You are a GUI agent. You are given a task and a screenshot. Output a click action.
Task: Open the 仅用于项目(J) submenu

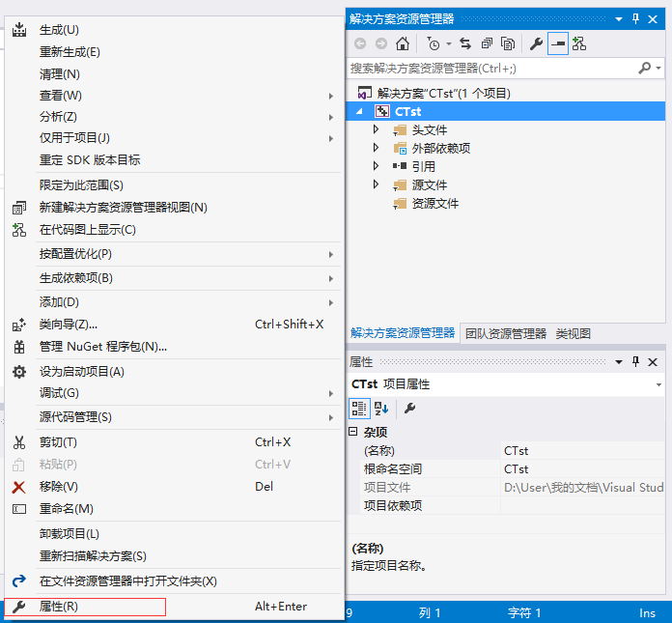(174, 138)
